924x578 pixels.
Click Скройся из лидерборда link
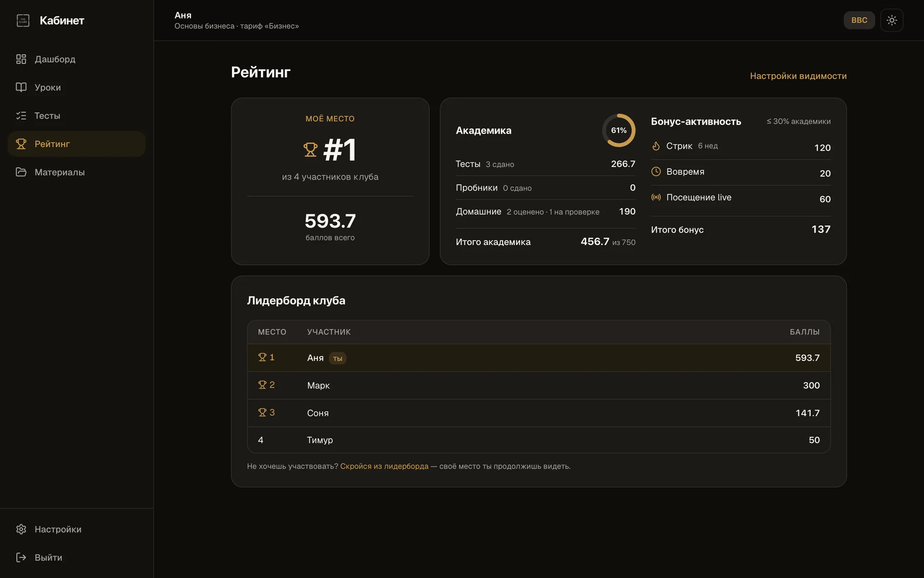[384, 466]
